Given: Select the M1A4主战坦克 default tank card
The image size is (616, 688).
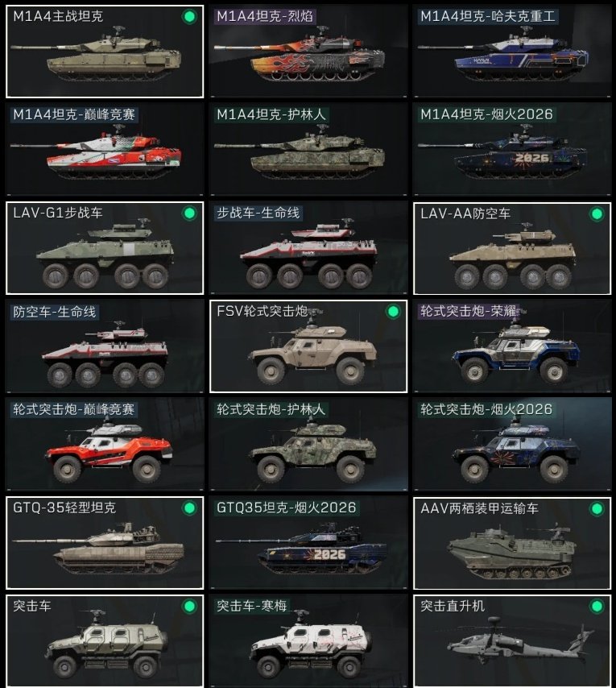Looking at the screenshot, I should tap(105, 52).
